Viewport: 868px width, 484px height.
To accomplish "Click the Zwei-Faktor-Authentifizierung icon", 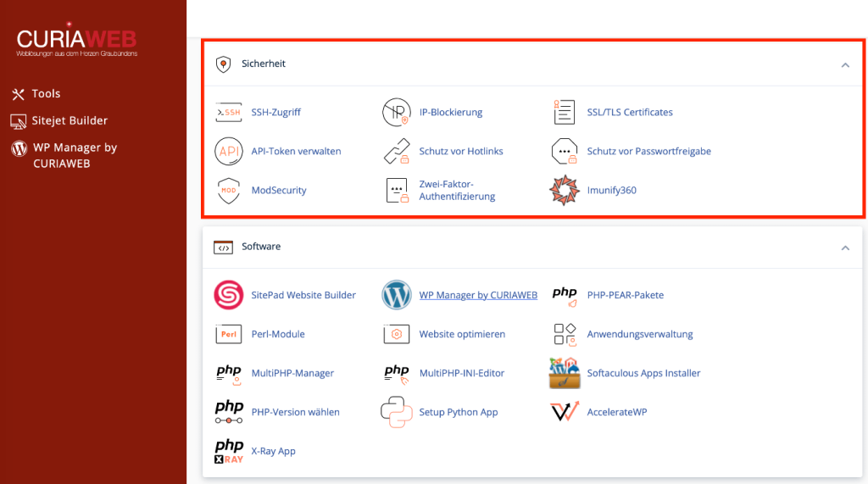I will 397,191.
